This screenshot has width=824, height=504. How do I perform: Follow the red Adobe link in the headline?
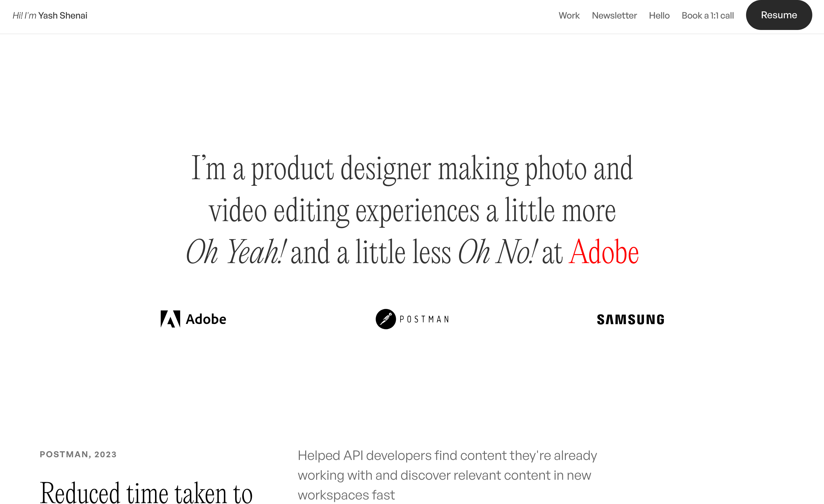click(604, 252)
